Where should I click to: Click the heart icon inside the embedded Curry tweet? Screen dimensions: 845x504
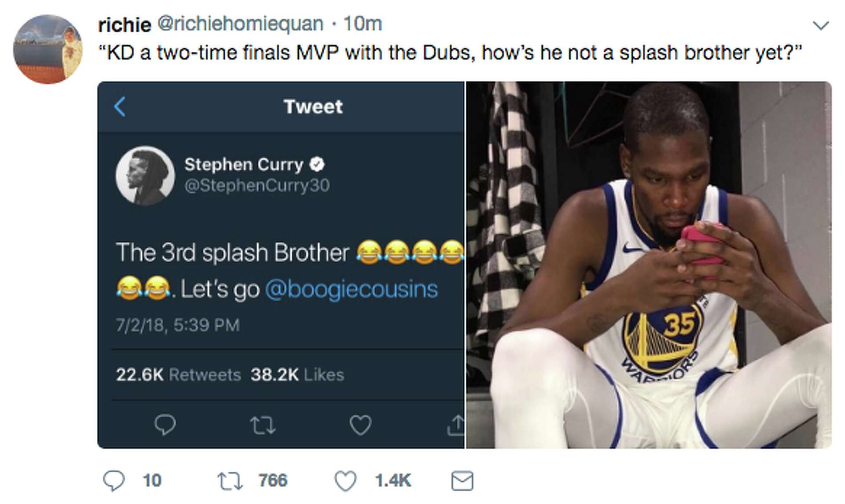pyautogui.click(x=360, y=425)
